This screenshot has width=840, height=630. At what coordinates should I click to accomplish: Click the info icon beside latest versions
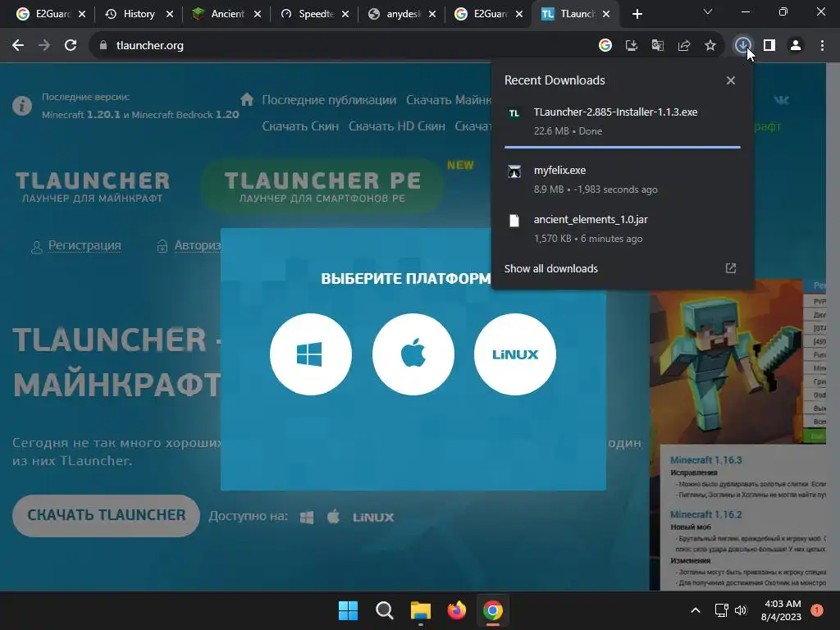coord(22,106)
